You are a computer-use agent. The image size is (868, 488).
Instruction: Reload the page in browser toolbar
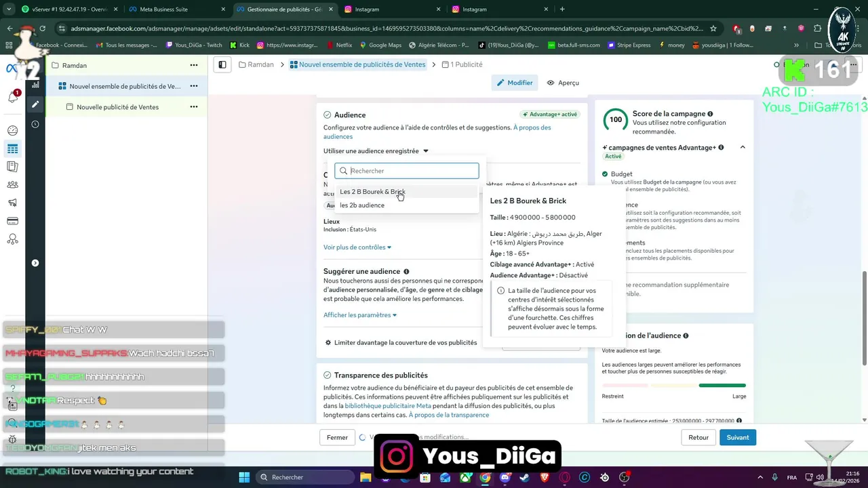[x=43, y=28]
